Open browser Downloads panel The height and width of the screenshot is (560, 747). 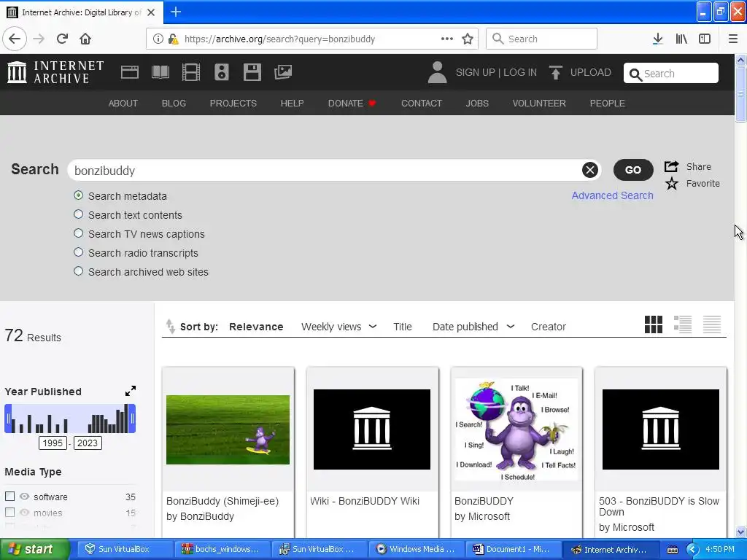click(657, 39)
